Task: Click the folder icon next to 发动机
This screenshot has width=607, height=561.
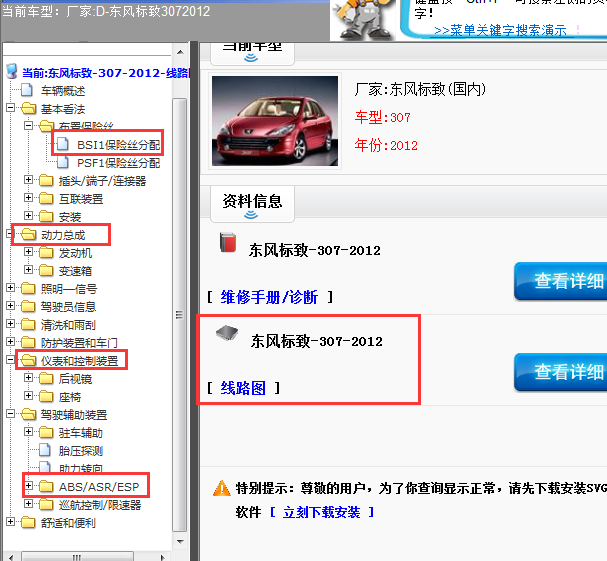Action: click(46, 253)
